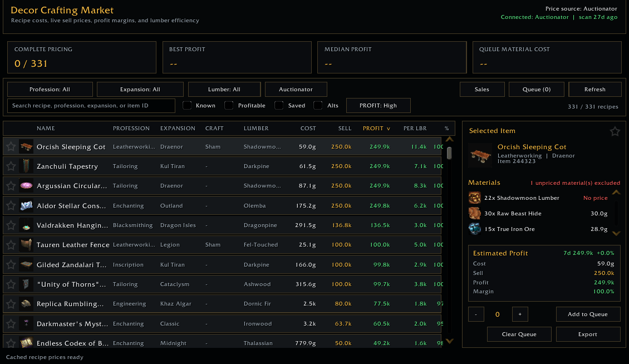Open the Profession: All dropdown
Image resolution: width=629 pixels, height=364 pixels.
tap(50, 90)
